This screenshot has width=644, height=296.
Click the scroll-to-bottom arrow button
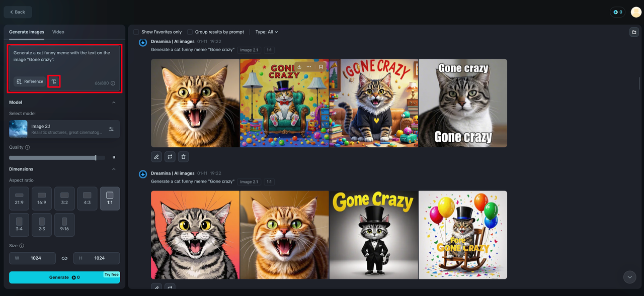click(629, 277)
